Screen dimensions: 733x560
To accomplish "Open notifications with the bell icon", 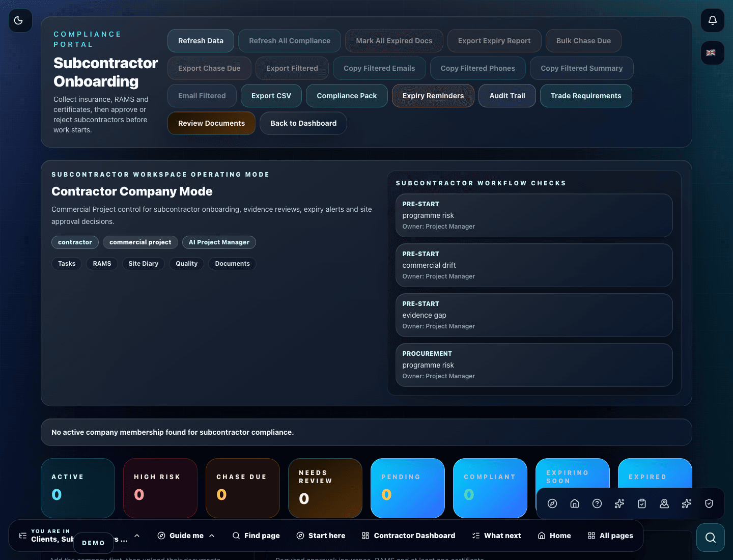I will pos(713,20).
